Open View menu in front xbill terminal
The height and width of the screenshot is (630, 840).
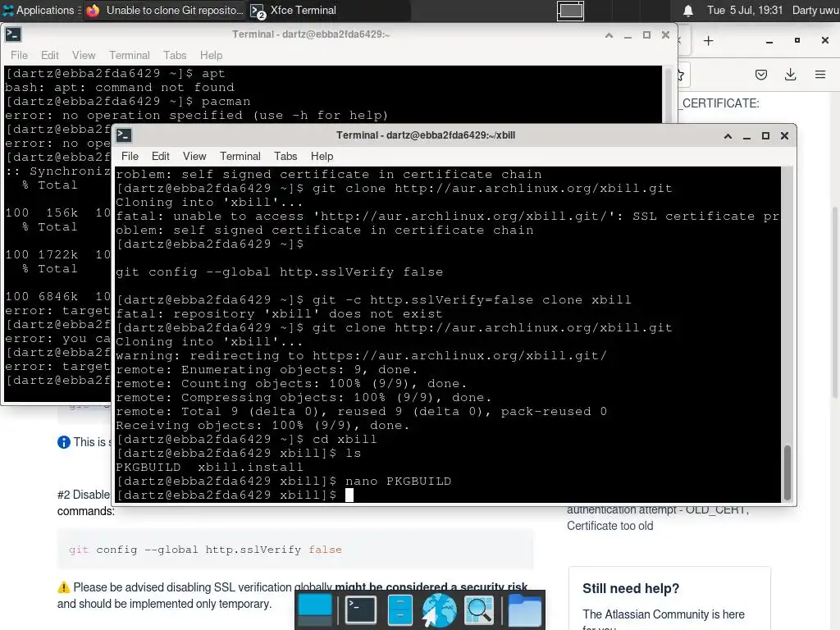point(194,156)
